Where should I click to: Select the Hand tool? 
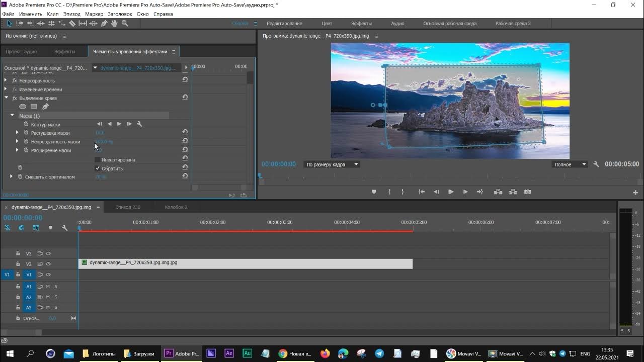point(114,24)
